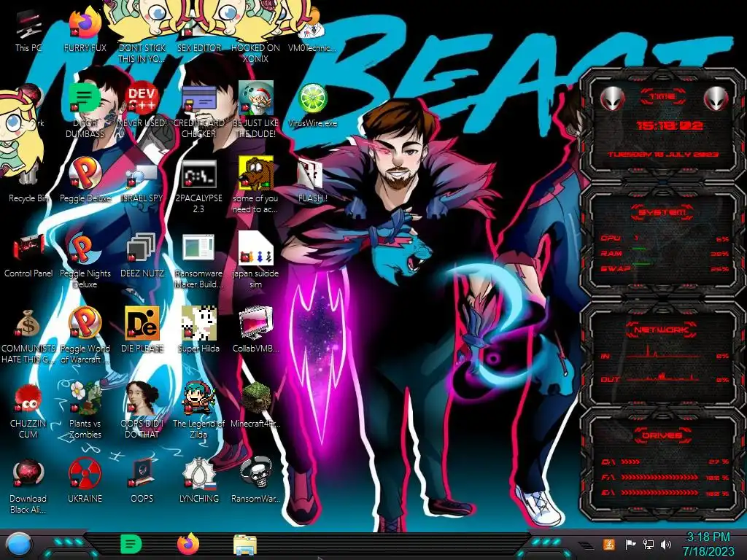Select the DIE PLEASE De icon

[x=142, y=330]
